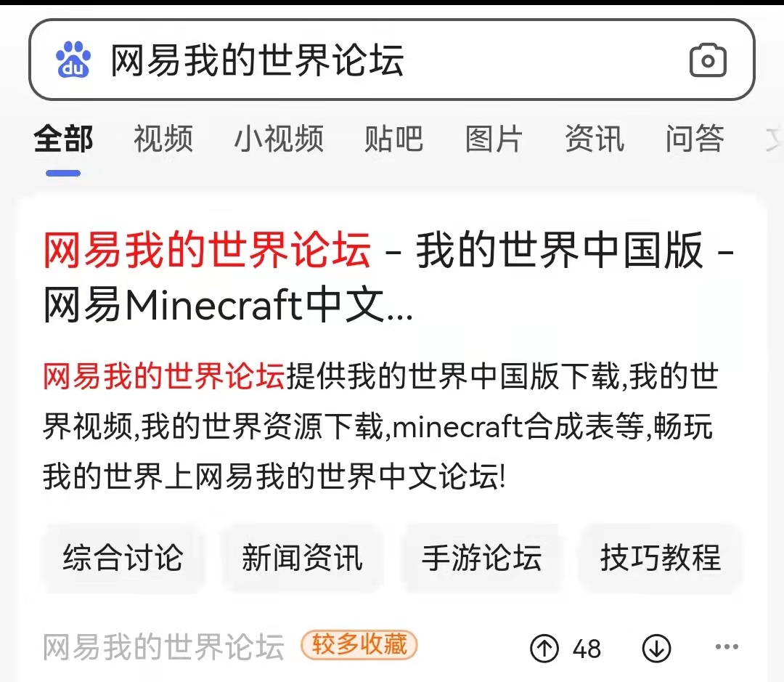Image resolution: width=784 pixels, height=682 pixels.
Task: Open the 贴吧 tab
Action: point(393,139)
